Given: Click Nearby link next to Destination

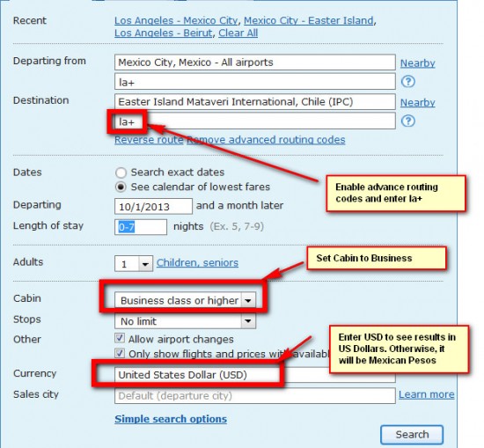Looking at the screenshot, I should (418, 102).
